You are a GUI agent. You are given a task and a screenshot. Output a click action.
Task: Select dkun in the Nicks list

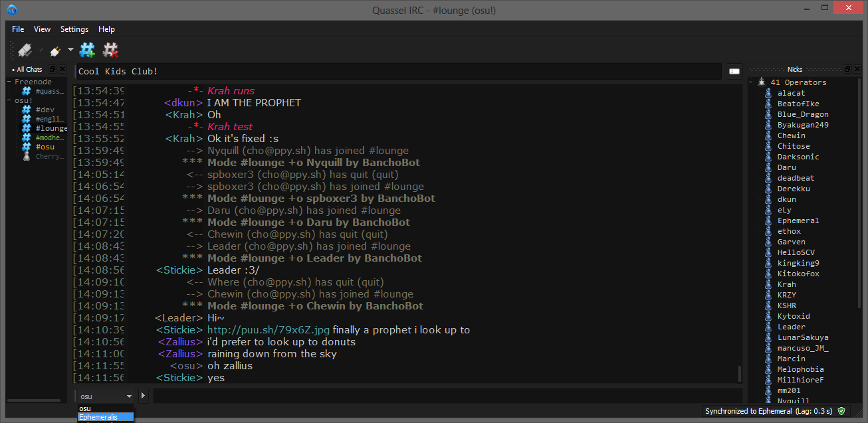tap(787, 199)
